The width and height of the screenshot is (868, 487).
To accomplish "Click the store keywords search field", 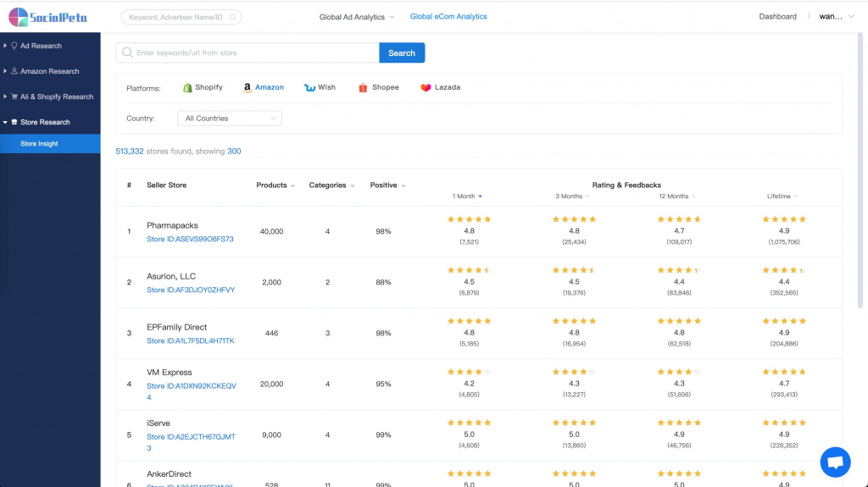I will click(248, 53).
